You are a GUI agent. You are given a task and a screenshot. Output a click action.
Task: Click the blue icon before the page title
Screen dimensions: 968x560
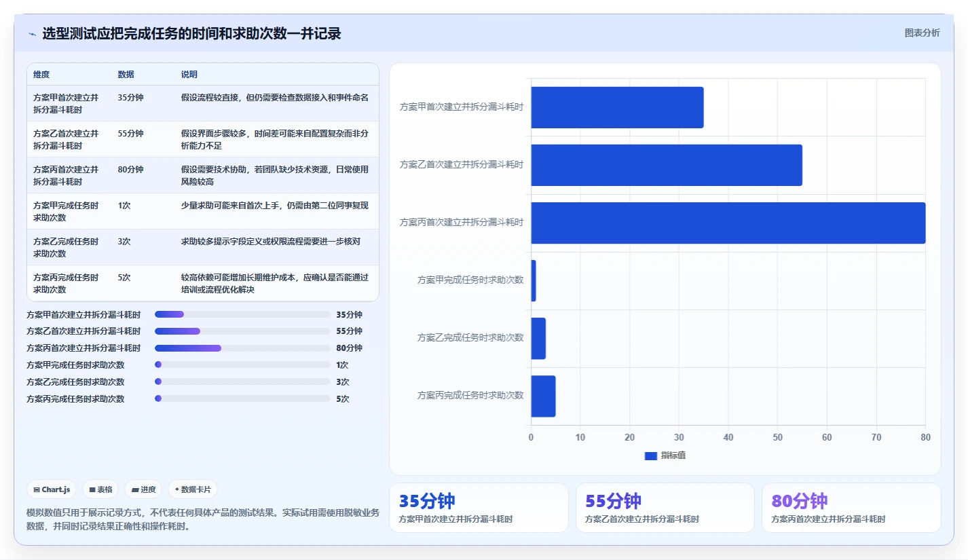coord(32,34)
